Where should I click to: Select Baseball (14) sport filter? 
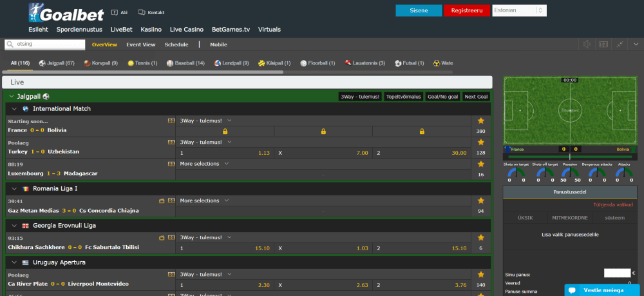click(x=185, y=63)
